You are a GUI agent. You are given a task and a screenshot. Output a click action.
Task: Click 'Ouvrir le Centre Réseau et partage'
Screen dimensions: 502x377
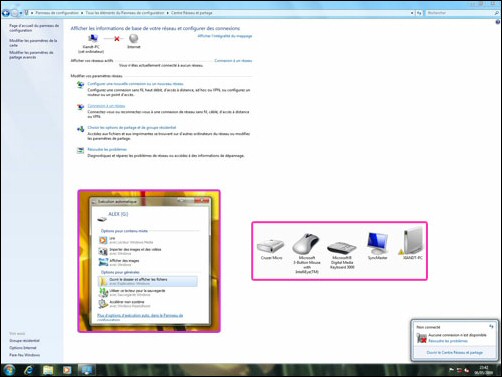coord(455,353)
